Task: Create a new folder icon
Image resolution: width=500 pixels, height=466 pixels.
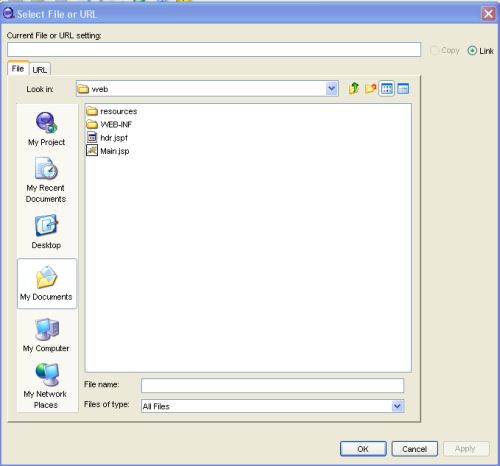Action: 370,89
